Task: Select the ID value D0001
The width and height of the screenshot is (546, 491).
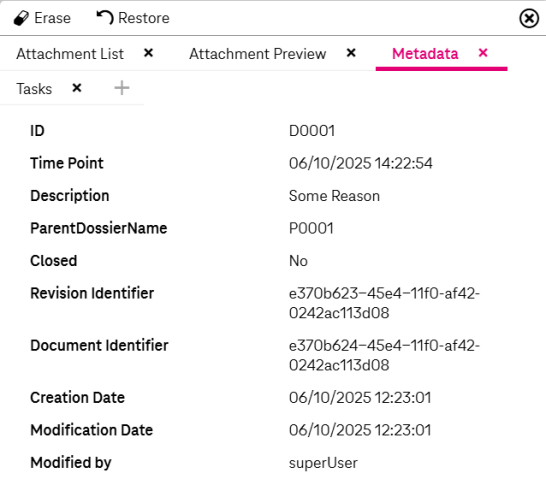Action: point(312,131)
